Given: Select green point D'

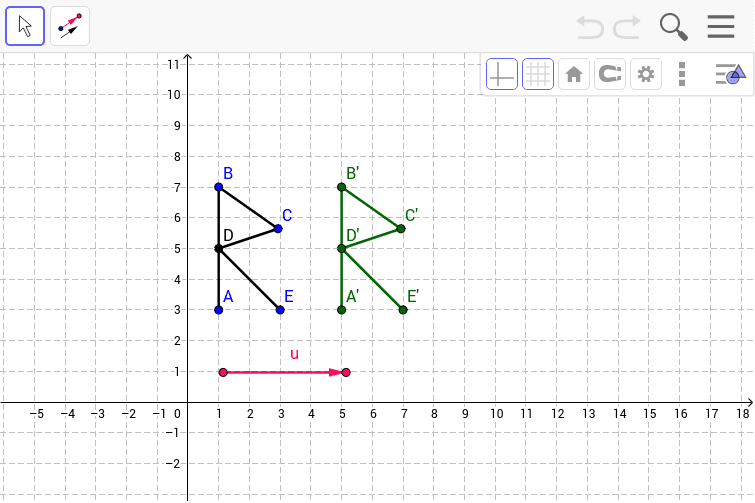Looking at the screenshot, I should [x=341, y=248].
